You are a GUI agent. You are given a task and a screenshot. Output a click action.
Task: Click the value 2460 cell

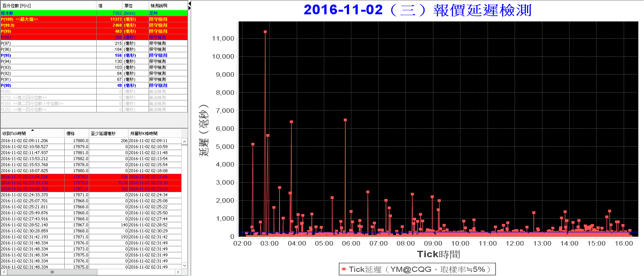click(x=109, y=25)
